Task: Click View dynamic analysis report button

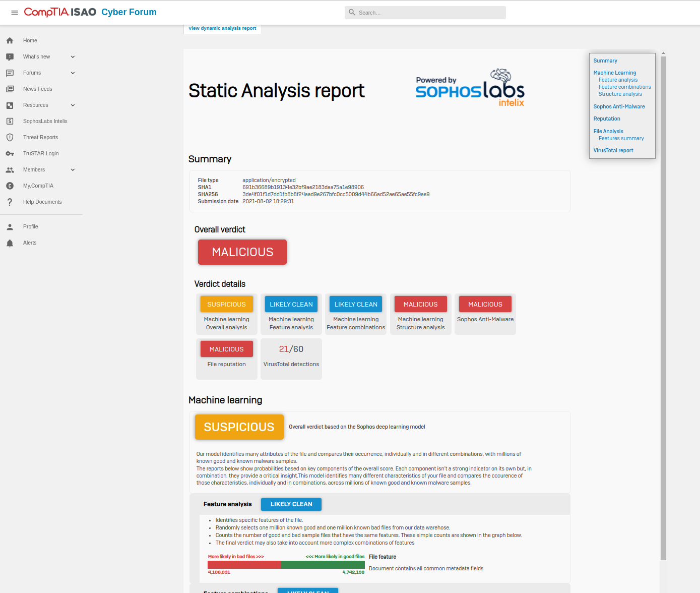Action: click(x=222, y=28)
